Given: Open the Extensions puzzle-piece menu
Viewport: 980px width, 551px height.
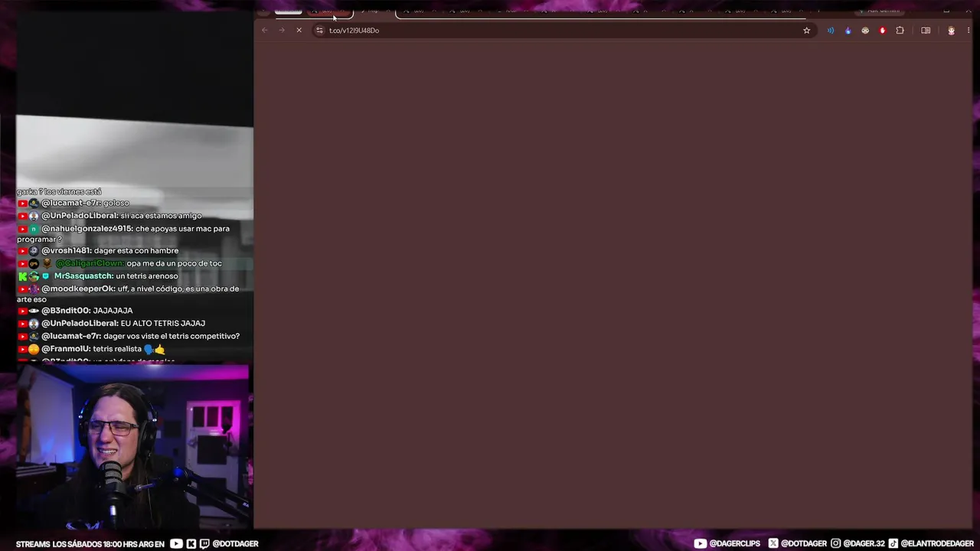Looking at the screenshot, I should pos(900,31).
